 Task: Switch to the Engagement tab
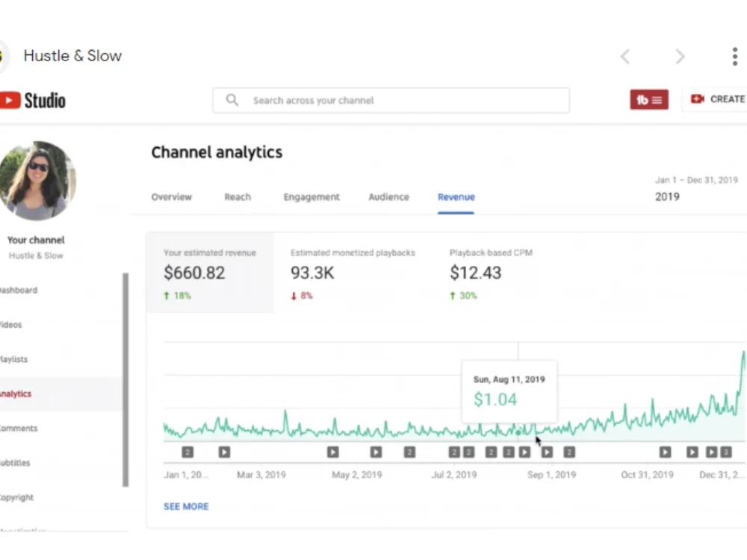311,197
